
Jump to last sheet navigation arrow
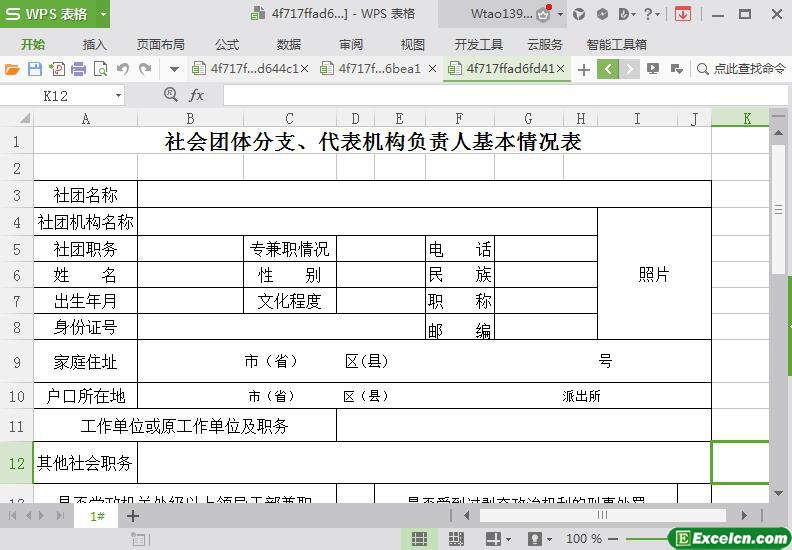(61, 516)
